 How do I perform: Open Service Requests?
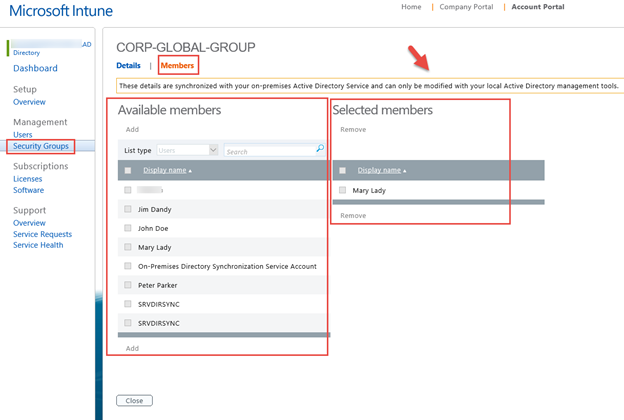click(43, 234)
